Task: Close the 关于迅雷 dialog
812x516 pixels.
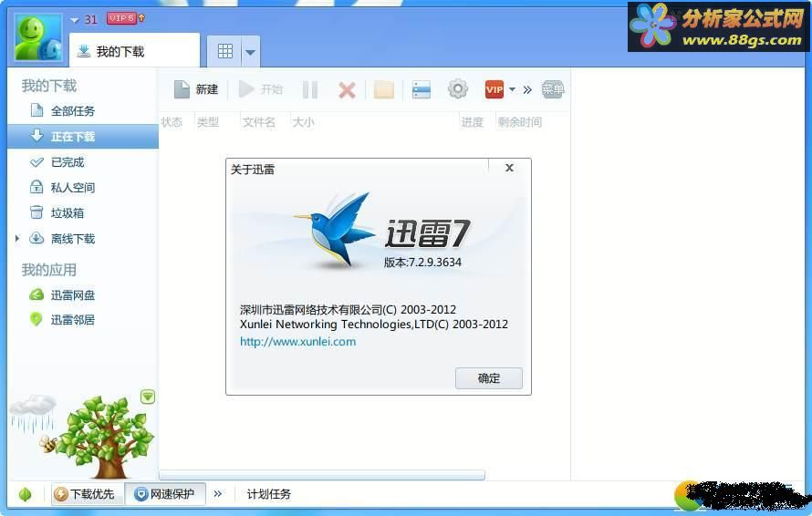Action: [x=510, y=168]
